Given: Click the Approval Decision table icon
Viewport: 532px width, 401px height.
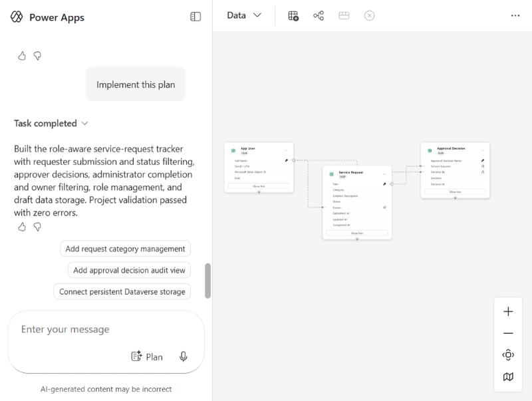Looking at the screenshot, I should [x=430, y=150].
